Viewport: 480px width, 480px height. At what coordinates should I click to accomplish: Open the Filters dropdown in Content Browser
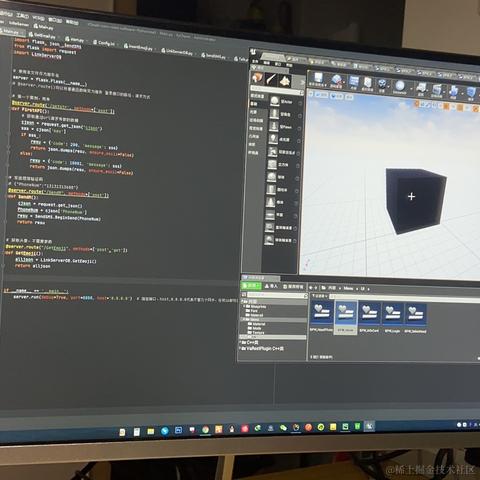(320, 296)
